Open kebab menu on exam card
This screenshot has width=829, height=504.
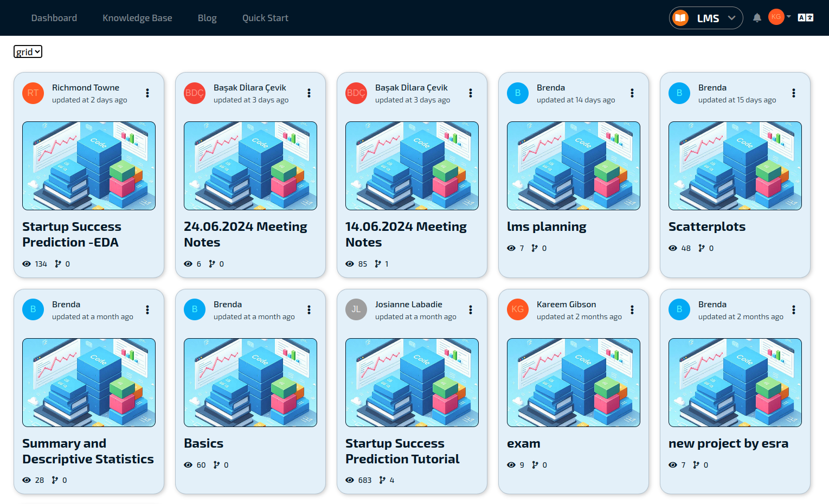coord(632,310)
